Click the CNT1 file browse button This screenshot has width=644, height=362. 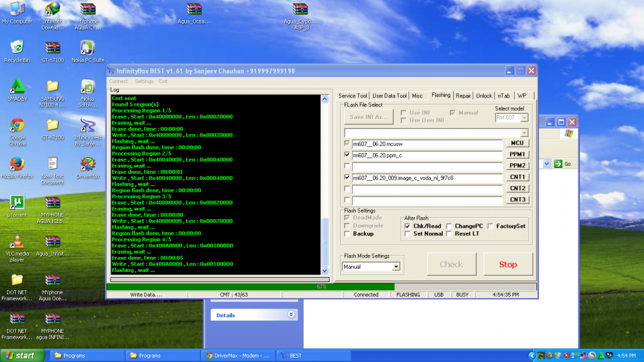point(517,177)
